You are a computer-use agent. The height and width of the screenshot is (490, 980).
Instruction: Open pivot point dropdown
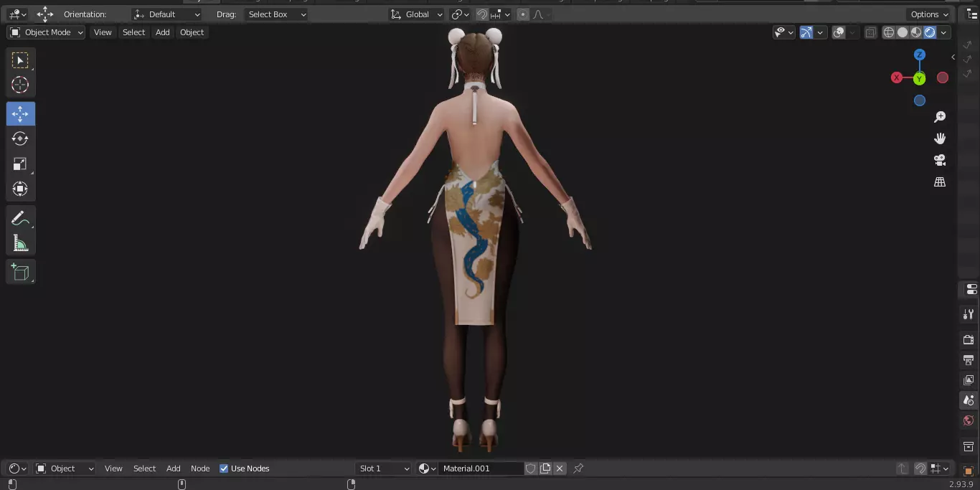460,14
